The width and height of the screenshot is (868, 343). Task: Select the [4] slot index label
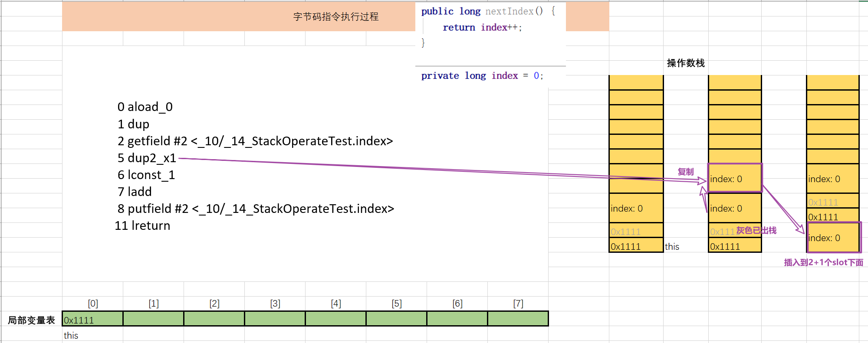(336, 304)
